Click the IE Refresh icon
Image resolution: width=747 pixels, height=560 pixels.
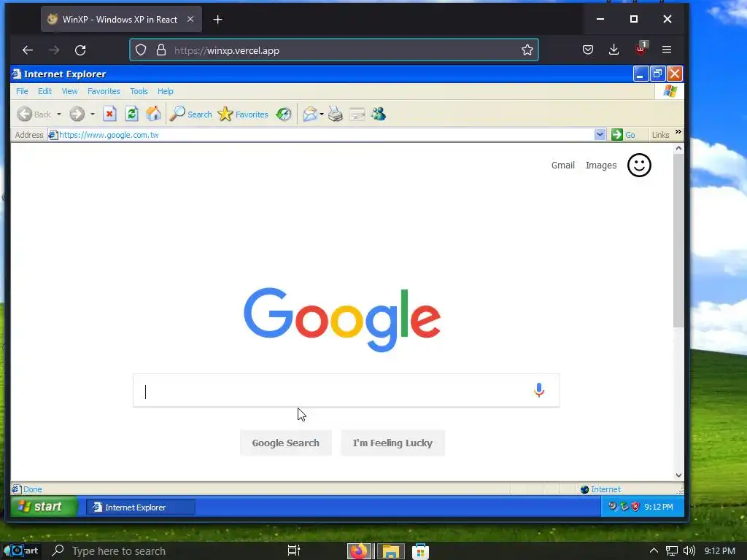132,114
